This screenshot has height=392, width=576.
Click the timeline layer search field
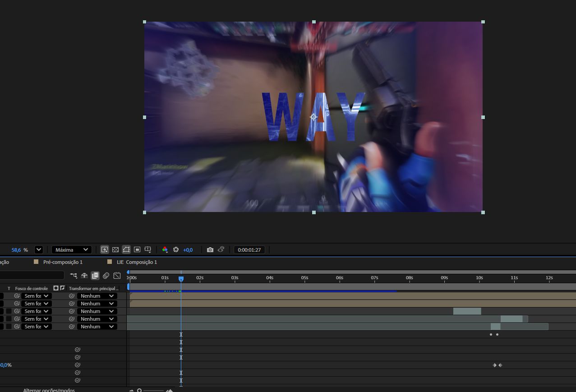pyautogui.click(x=32, y=275)
